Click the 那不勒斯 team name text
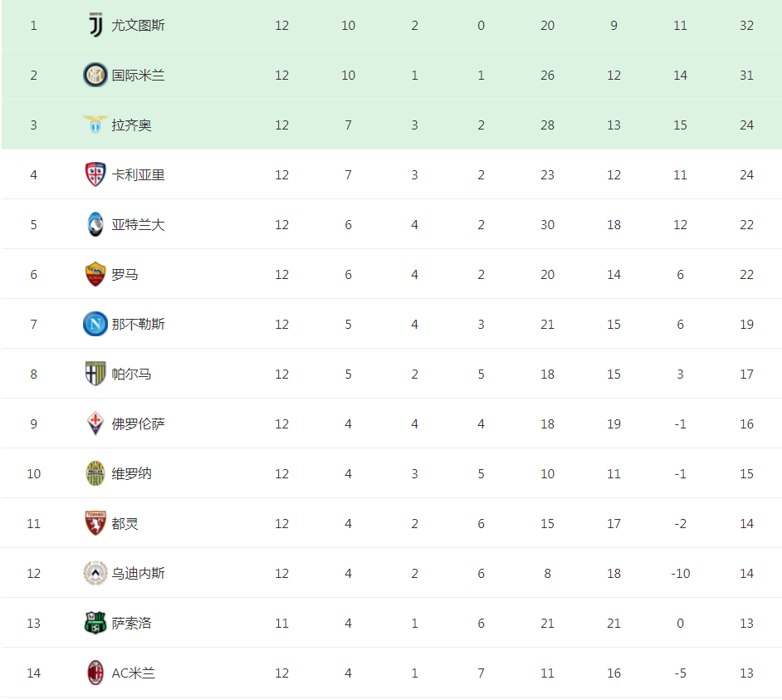 pyautogui.click(x=139, y=324)
